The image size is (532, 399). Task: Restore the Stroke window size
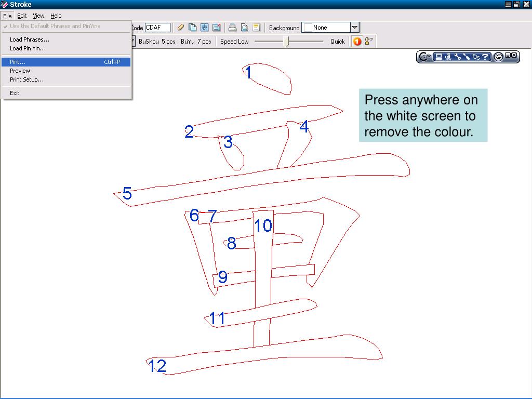516,4
